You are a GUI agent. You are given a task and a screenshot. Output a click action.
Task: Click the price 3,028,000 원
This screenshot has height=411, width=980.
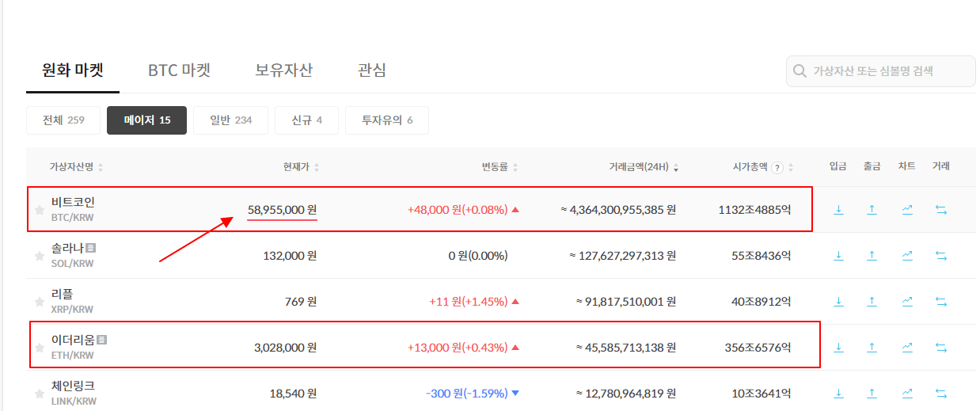point(286,348)
